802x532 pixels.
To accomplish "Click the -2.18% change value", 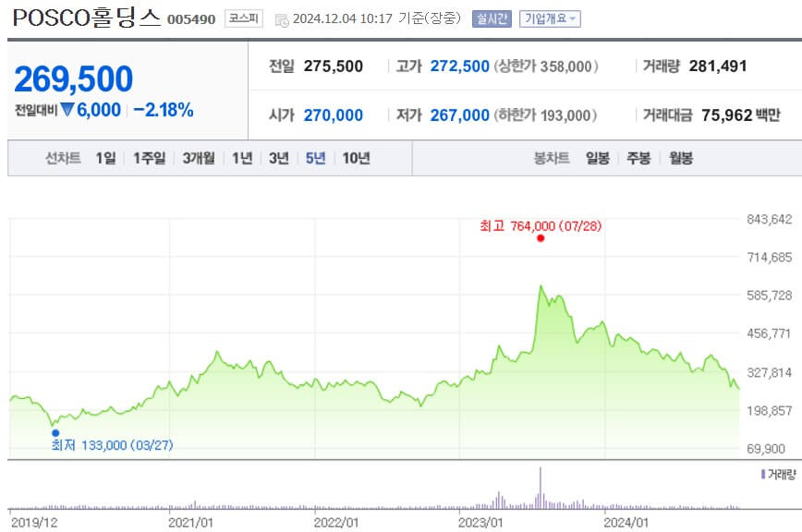I will (164, 110).
